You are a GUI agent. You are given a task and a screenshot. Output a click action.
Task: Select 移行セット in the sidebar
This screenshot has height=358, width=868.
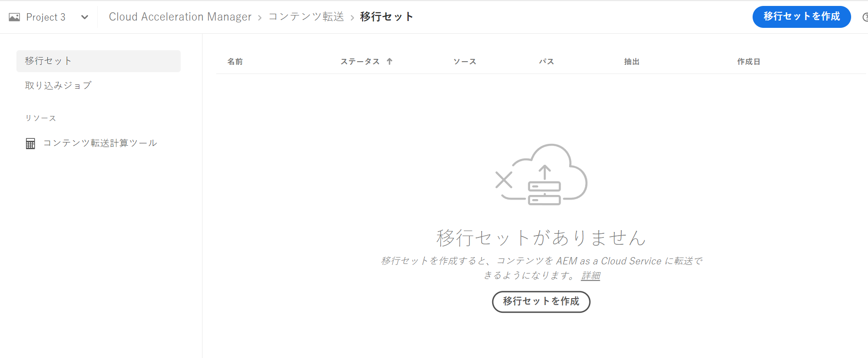(99, 61)
